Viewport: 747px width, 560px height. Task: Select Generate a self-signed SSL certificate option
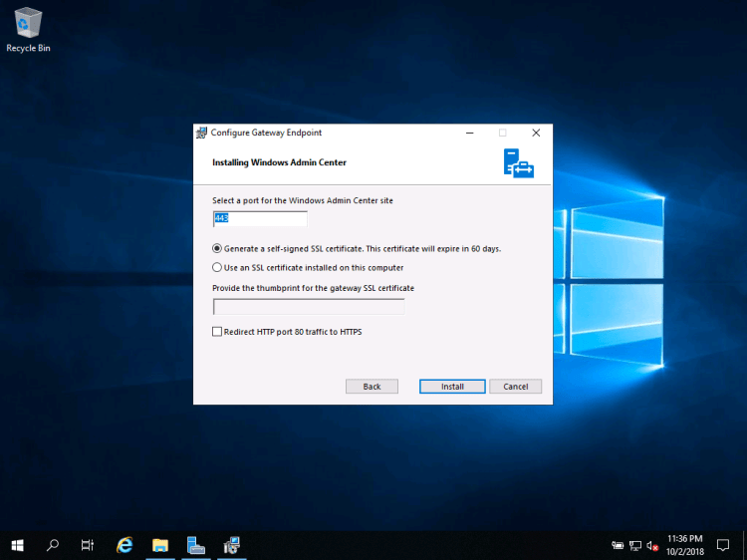tap(218, 248)
